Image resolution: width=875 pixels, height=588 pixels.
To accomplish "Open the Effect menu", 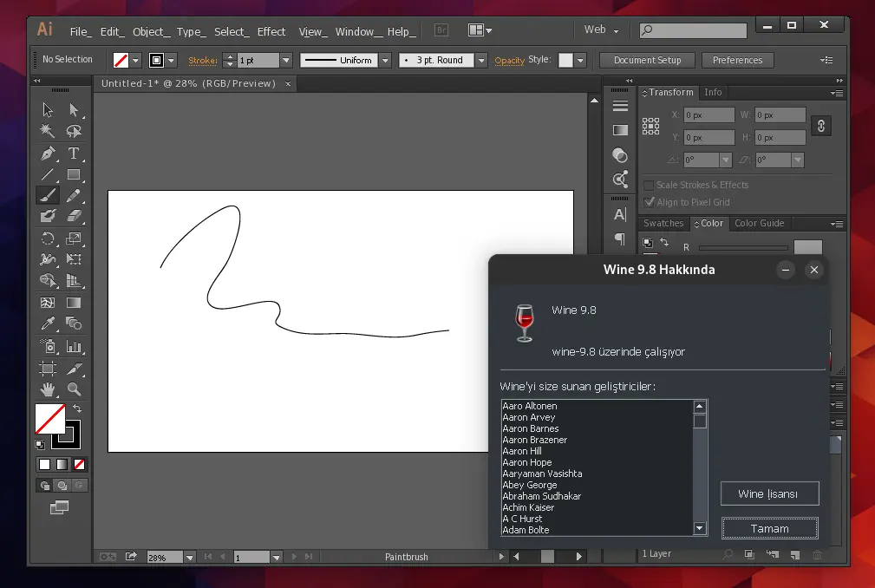I will coord(271,32).
